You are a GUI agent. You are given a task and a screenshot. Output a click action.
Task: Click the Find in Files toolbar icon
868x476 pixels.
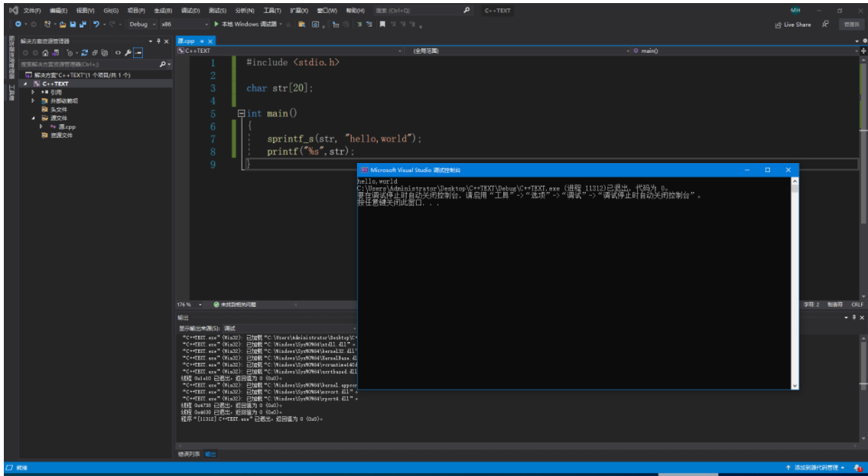pyautogui.click(x=301, y=24)
